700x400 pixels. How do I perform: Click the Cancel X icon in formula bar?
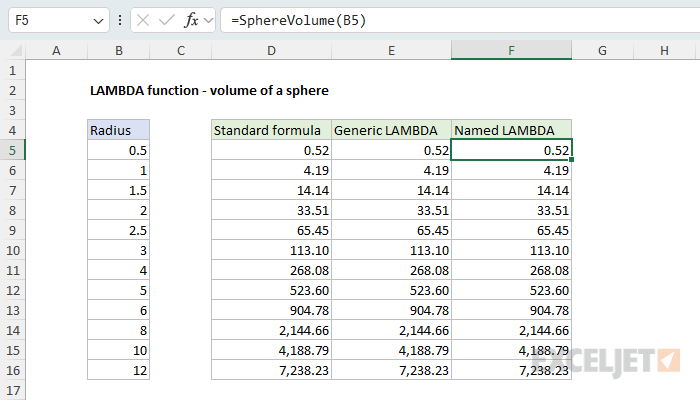(x=143, y=20)
